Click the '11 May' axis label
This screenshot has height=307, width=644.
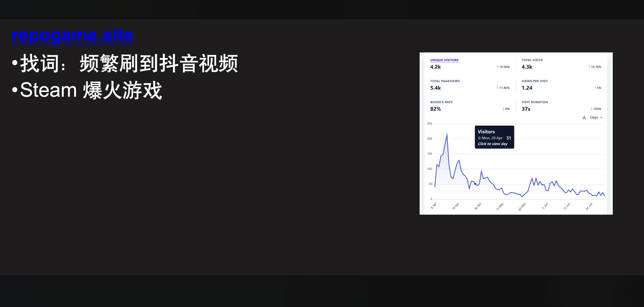pos(500,207)
